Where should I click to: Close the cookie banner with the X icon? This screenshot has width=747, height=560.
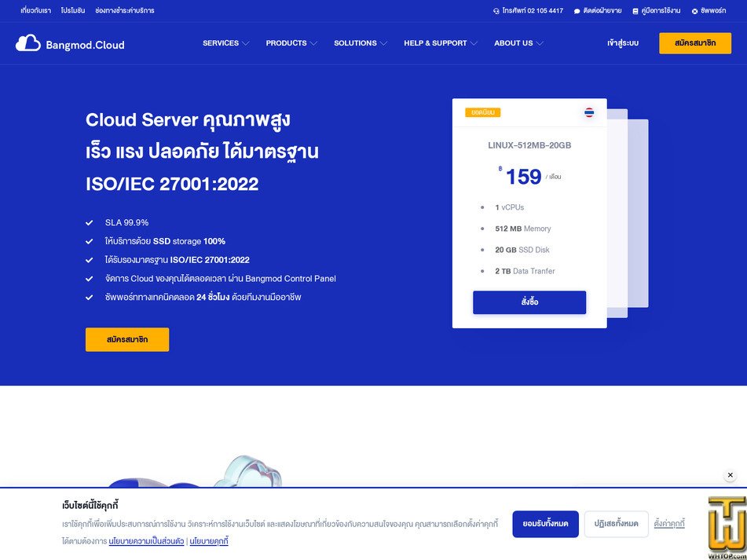pos(730,474)
